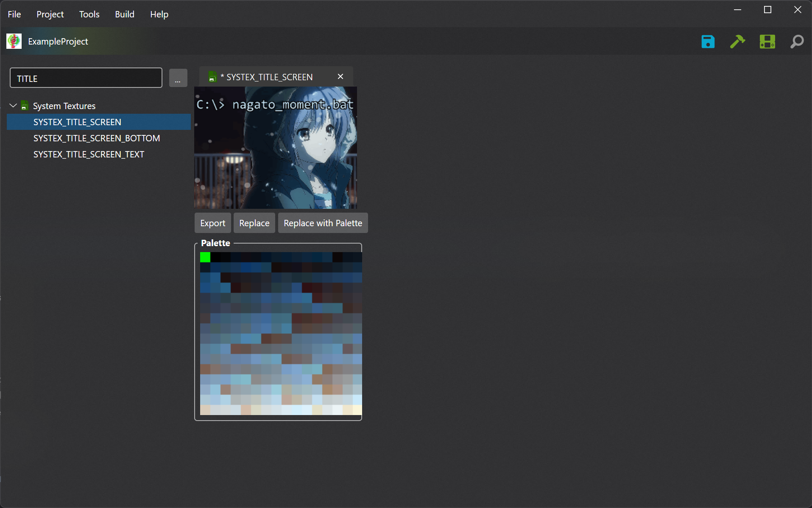Click the SYSTEX_TITLE_SCREEN tab icon

(x=212, y=77)
